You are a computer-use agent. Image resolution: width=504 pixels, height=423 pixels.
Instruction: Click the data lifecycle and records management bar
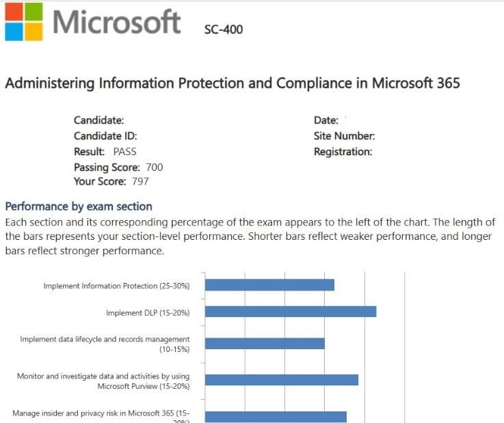click(x=265, y=343)
